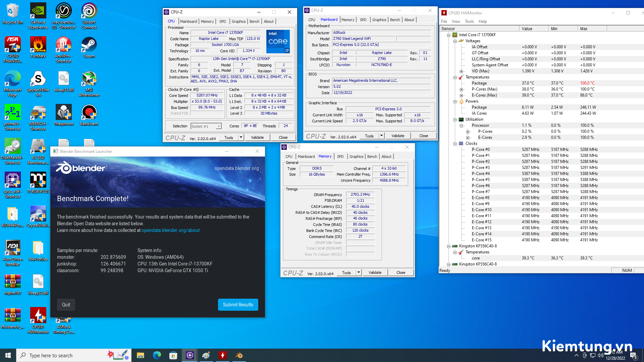644x362 pixels.
Task: Click the SpyderXElite 5.6 desktop icon
Action: 38,84
